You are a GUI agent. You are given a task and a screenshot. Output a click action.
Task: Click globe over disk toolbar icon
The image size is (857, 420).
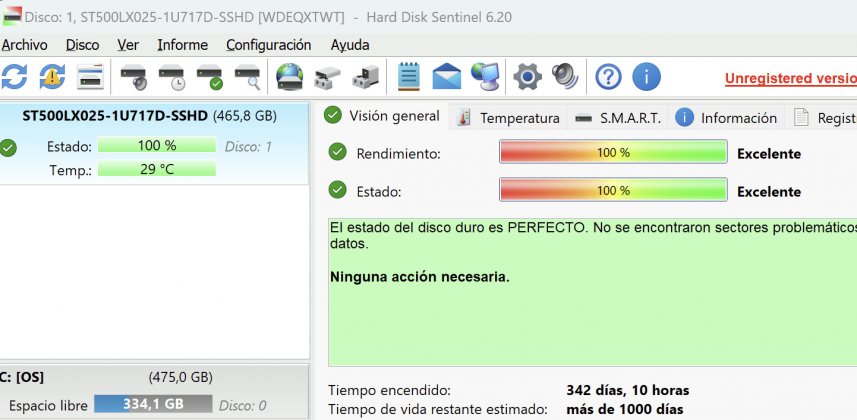pos(290,77)
